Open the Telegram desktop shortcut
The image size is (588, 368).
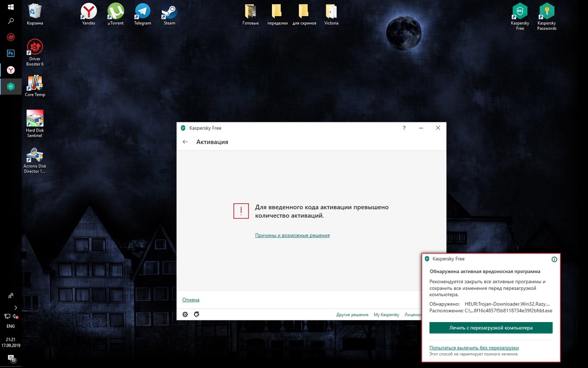[x=142, y=14]
